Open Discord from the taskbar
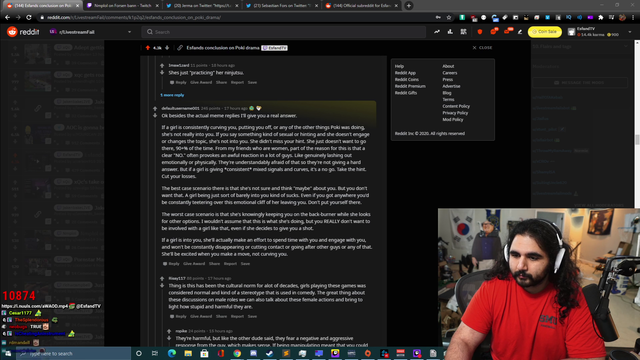This screenshot has height=360, width=640. [253, 353]
